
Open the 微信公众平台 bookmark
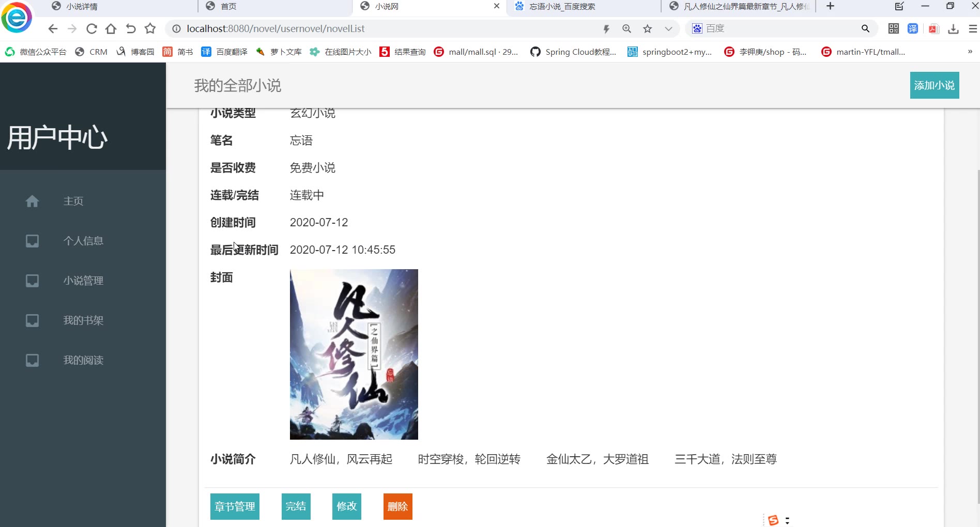[36, 52]
